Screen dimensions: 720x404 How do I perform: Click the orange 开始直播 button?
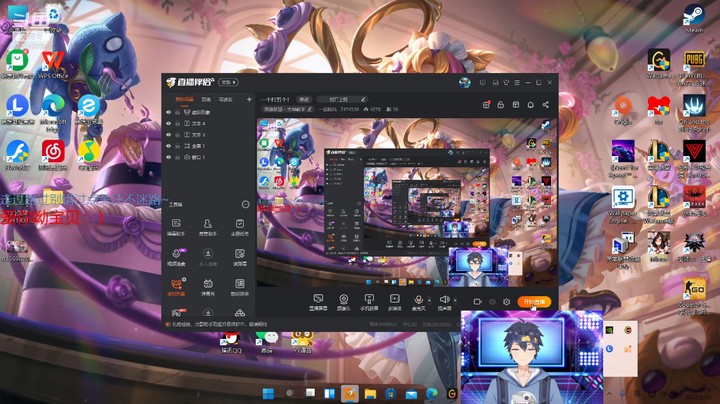pos(534,302)
